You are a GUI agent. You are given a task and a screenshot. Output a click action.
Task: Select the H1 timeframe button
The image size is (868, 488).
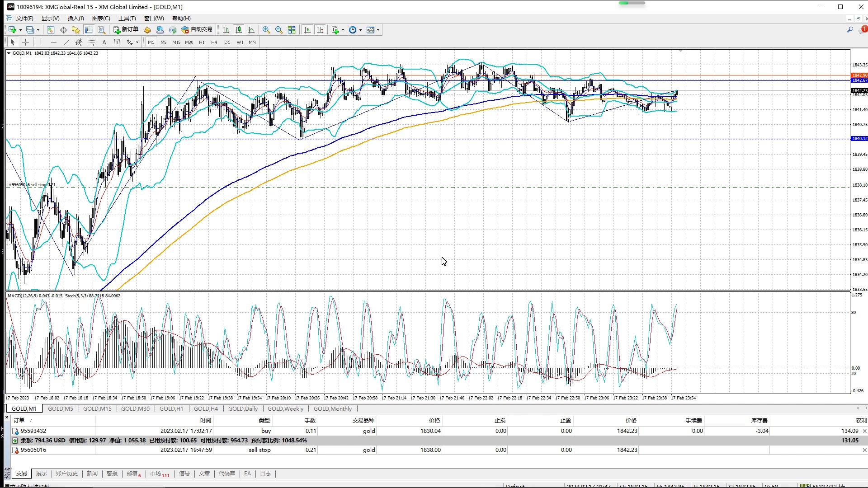click(202, 42)
